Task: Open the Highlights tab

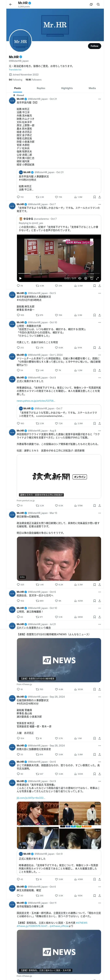Action: 67,88
